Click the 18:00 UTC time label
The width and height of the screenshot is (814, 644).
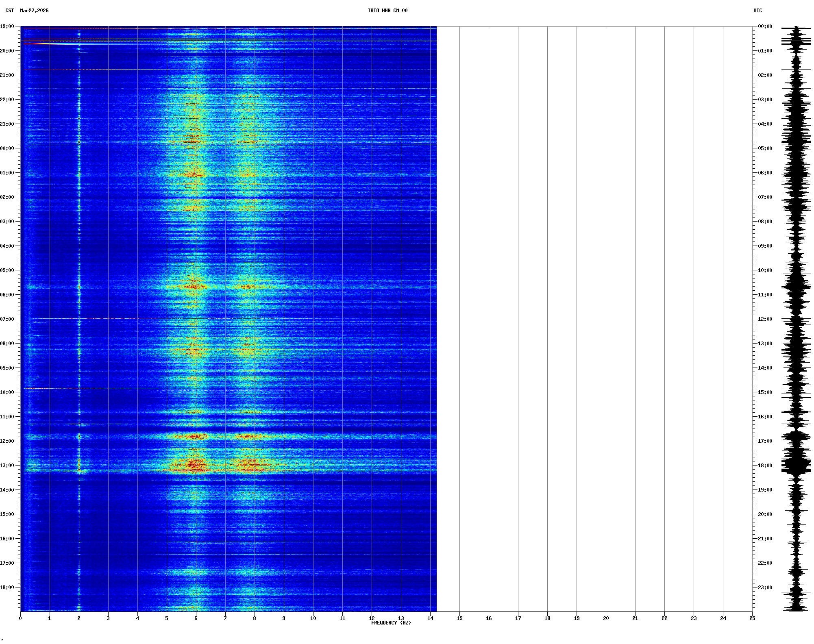tap(765, 466)
